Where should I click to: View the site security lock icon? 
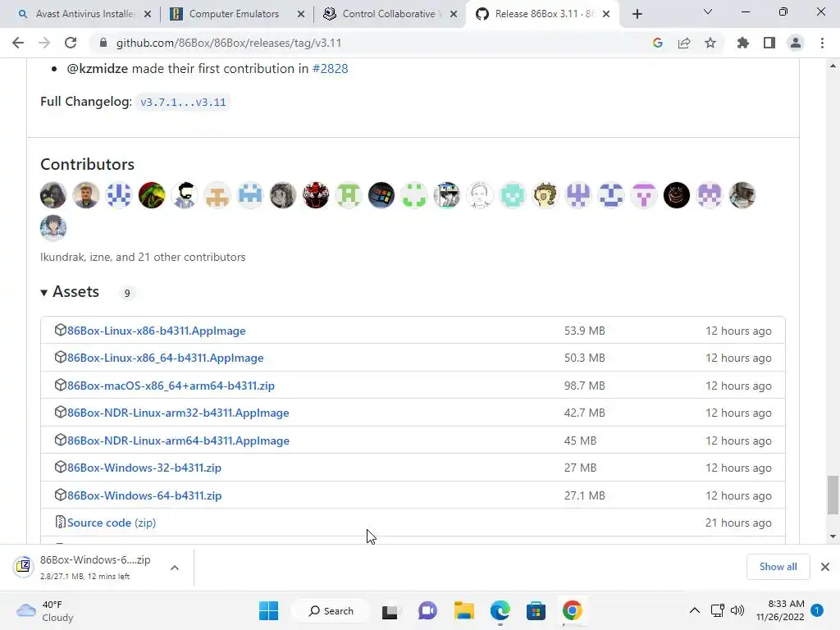[103, 43]
